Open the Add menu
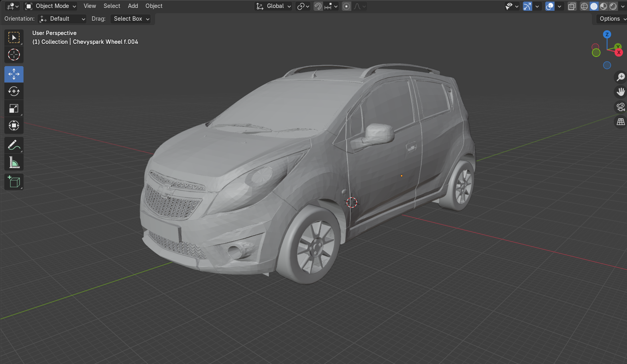This screenshot has height=364, width=627. pos(133,6)
